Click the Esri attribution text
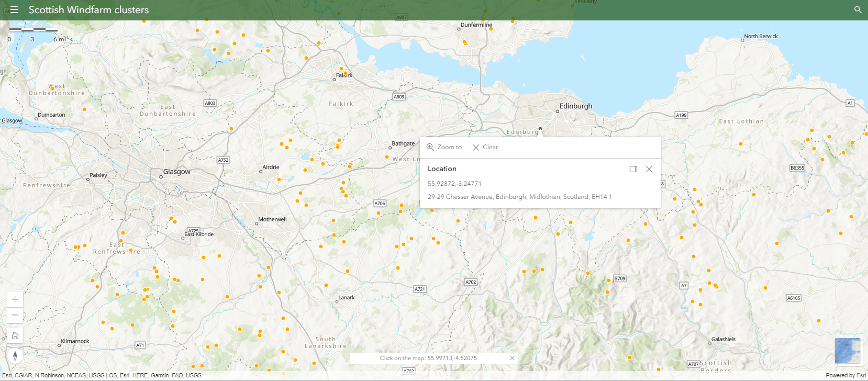This screenshot has height=381, width=868. tap(102, 375)
